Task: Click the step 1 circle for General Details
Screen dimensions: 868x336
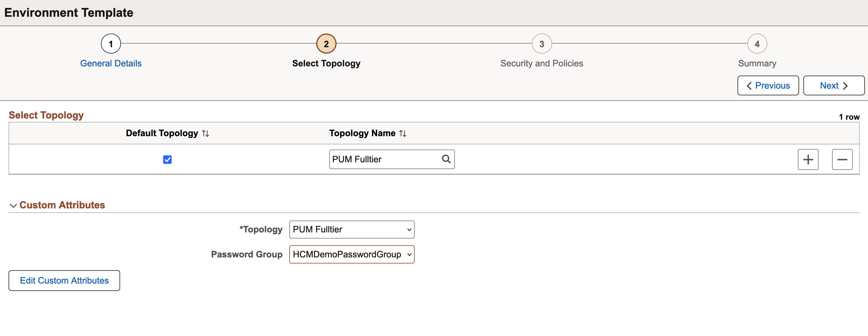Action: click(111, 43)
